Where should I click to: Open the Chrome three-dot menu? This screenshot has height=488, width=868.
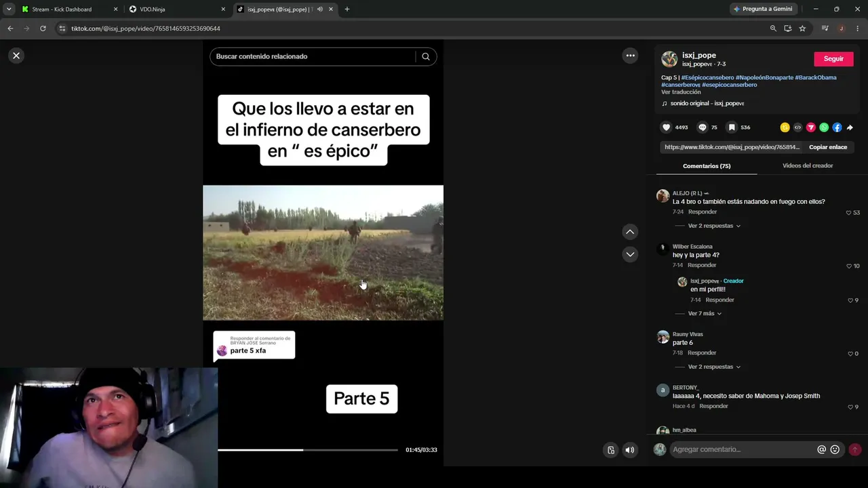point(858,28)
